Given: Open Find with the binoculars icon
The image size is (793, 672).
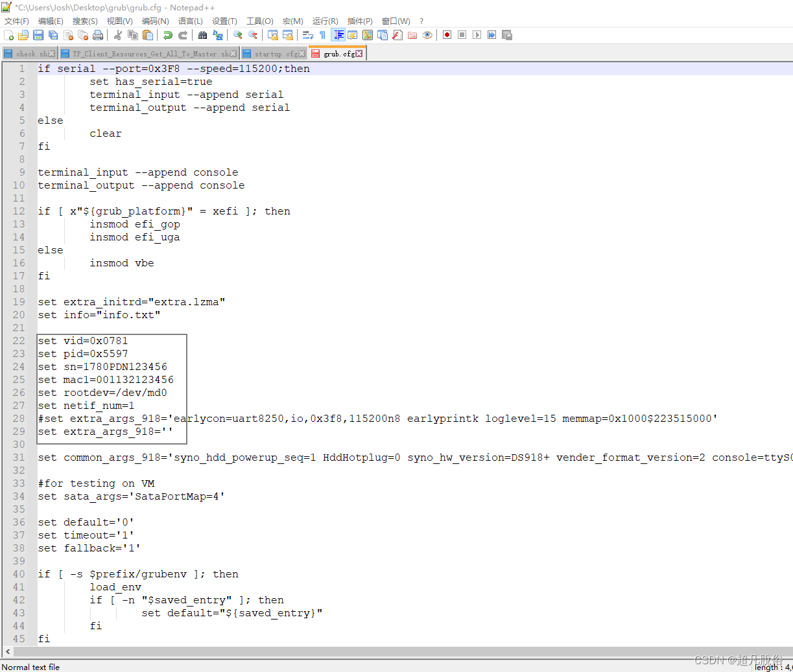Looking at the screenshot, I should click(203, 35).
